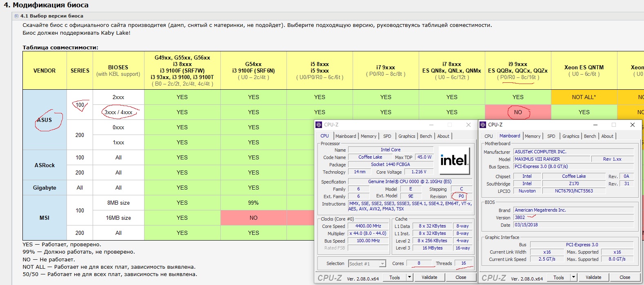The width and height of the screenshot is (644, 285).
Task: Open the CPU tab in left CPU-Z window
Action: click(324, 136)
